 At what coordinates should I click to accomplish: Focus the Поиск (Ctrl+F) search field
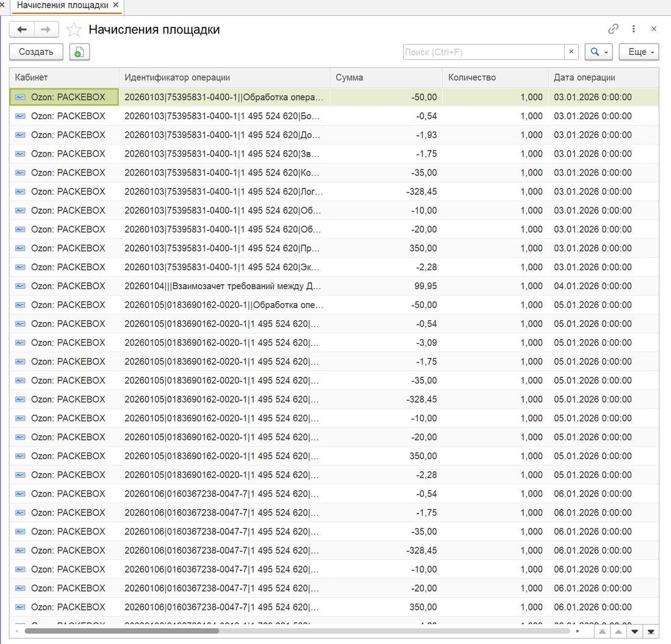[484, 52]
